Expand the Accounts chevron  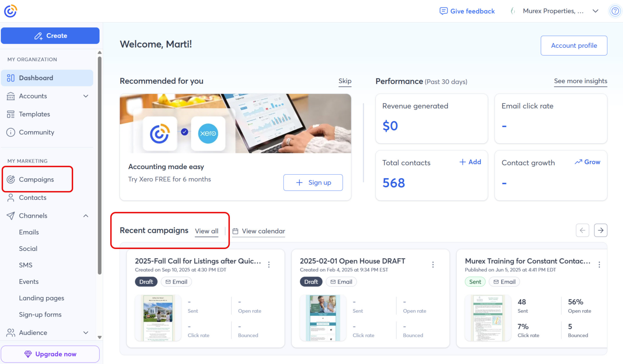pos(86,96)
